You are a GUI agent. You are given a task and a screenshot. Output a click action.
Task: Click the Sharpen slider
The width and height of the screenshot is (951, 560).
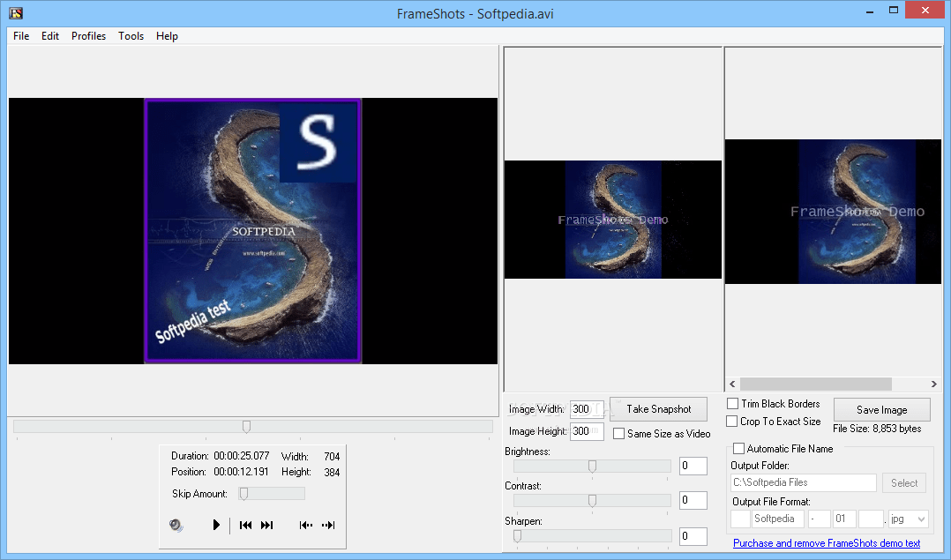click(x=592, y=536)
